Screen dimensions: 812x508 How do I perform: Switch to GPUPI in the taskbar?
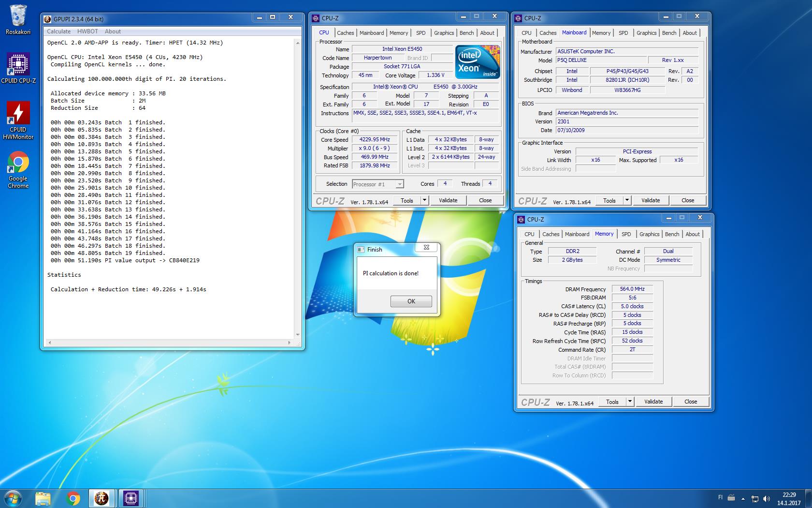coord(101,498)
